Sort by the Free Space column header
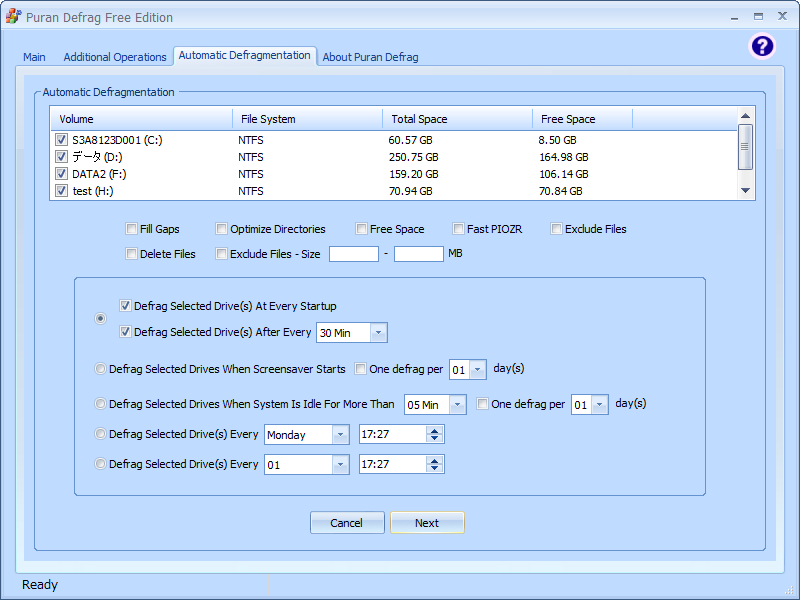Screen dimensions: 800x600 pos(583,119)
